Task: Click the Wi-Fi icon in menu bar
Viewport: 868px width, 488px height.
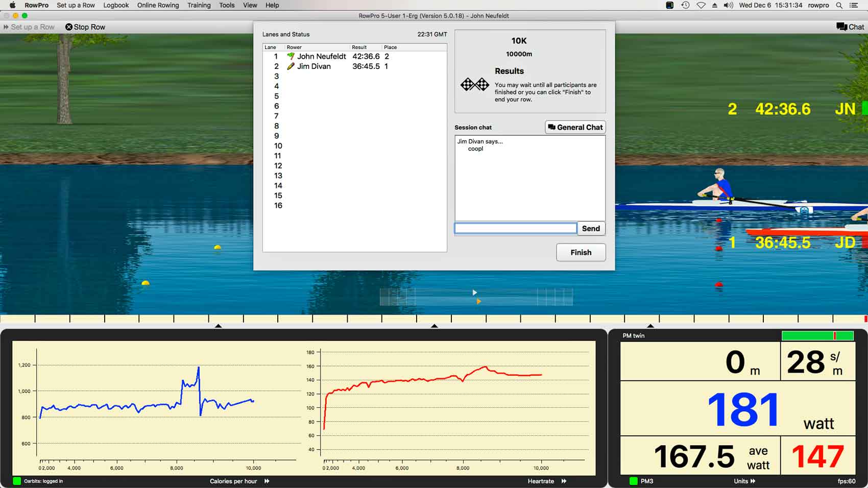Action: tap(701, 5)
